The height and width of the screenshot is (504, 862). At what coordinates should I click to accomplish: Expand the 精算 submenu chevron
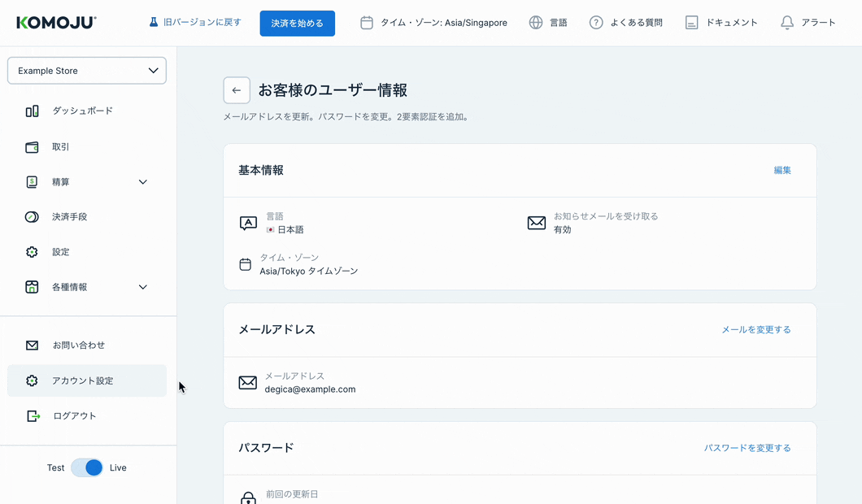pyautogui.click(x=143, y=182)
